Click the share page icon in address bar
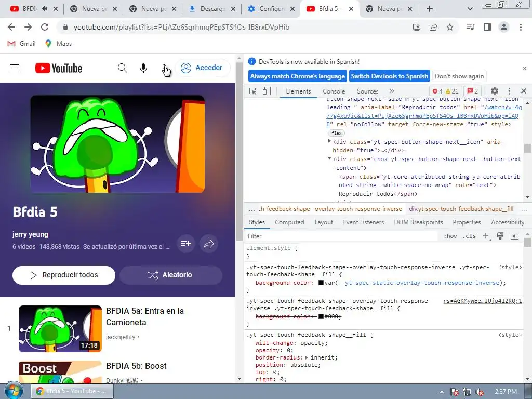 [x=433, y=27]
